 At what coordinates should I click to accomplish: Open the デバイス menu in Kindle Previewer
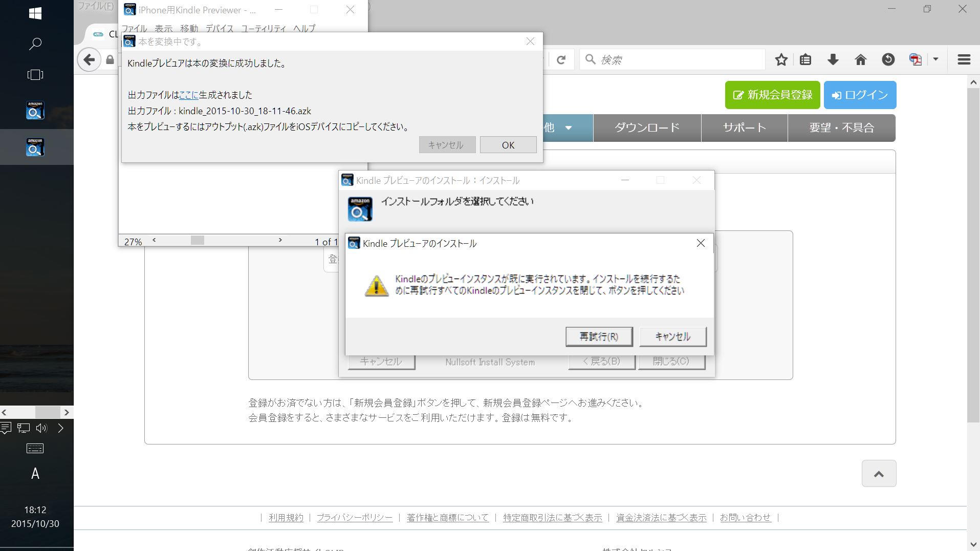pos(220,29)
